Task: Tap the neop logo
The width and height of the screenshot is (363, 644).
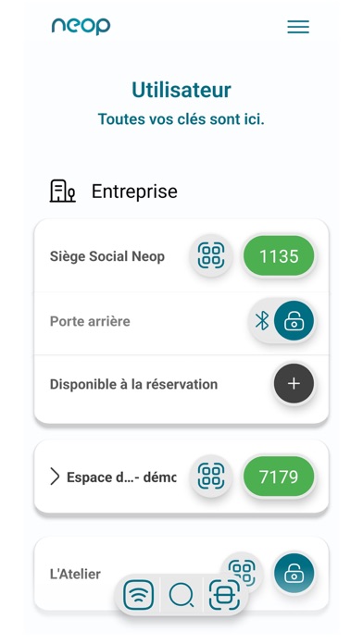Action: point(81,26)
